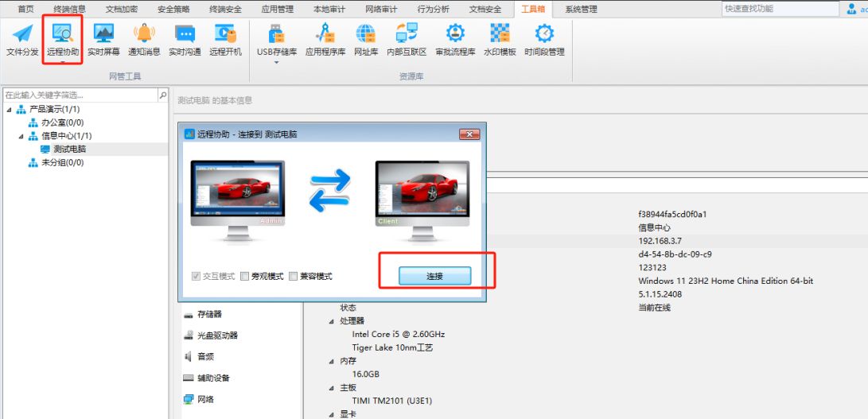Collapse the 产品演示(1/1) tree node
Viewport: 868px width, 419px height.
(x=9, y=109)
